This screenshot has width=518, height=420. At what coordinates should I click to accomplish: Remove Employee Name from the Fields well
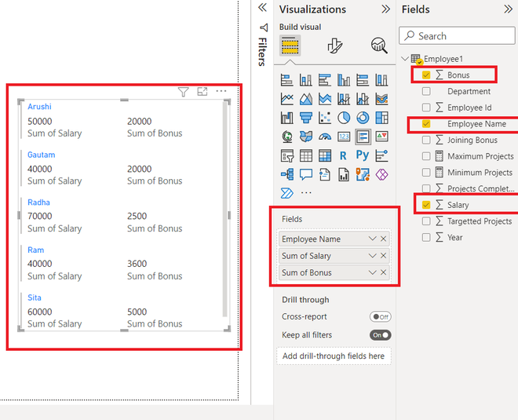pyautogui.click(x=383, y=239)
